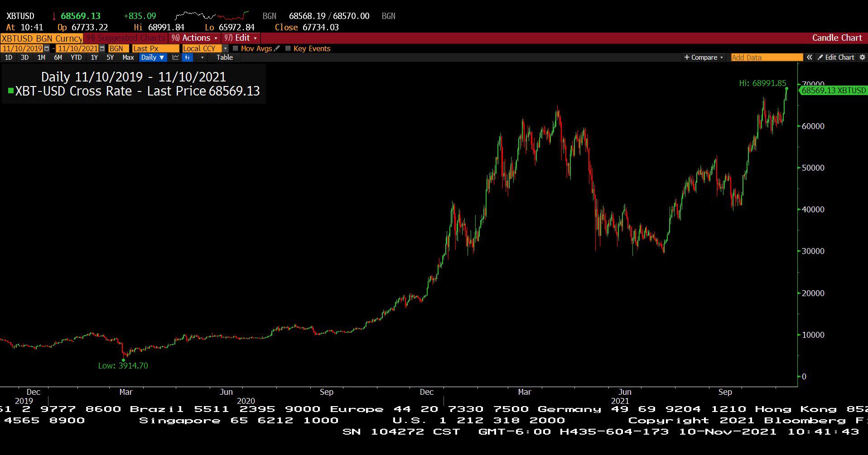The image size is (868, 455).
Task: Select the 1D time range
Action: pyautogui.click(x=9, y=57)
